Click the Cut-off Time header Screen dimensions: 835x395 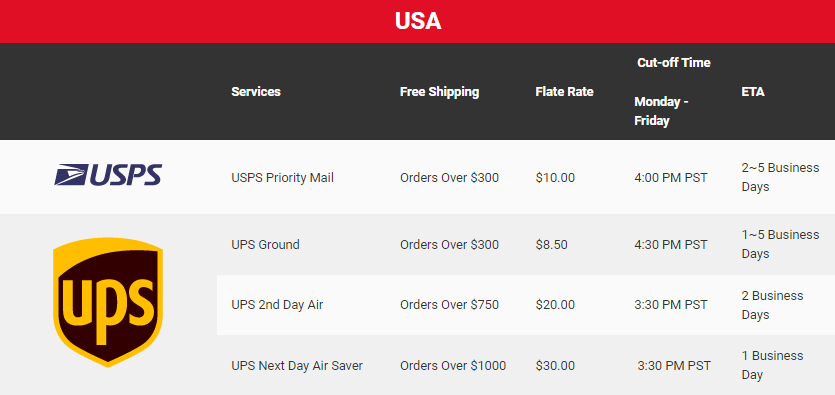(x=674, y=63)
